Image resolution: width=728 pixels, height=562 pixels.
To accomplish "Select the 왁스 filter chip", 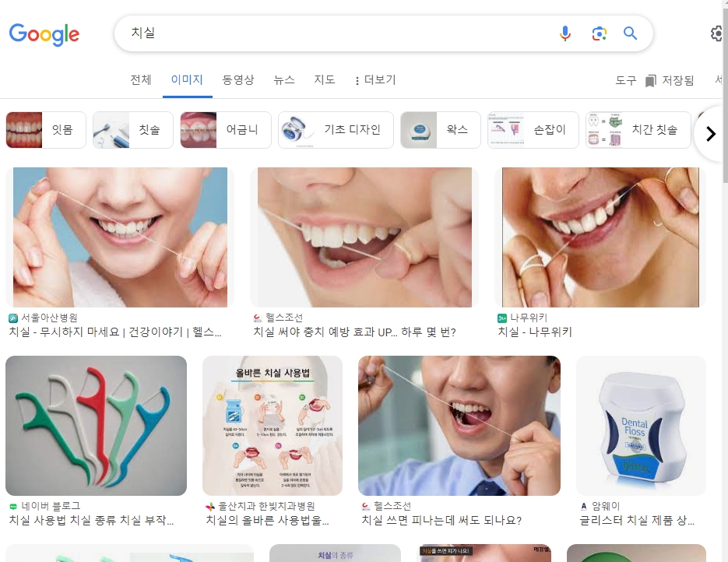I will click(440, 129).
